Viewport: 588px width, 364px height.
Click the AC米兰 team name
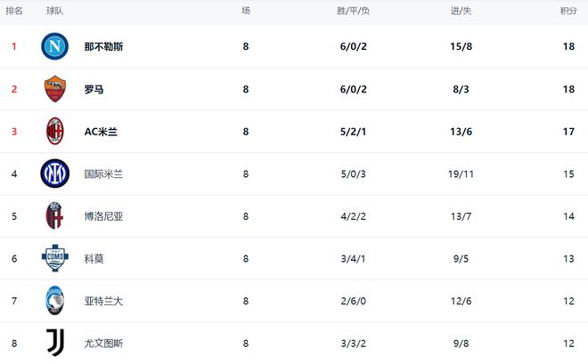[x=101, y=132]
